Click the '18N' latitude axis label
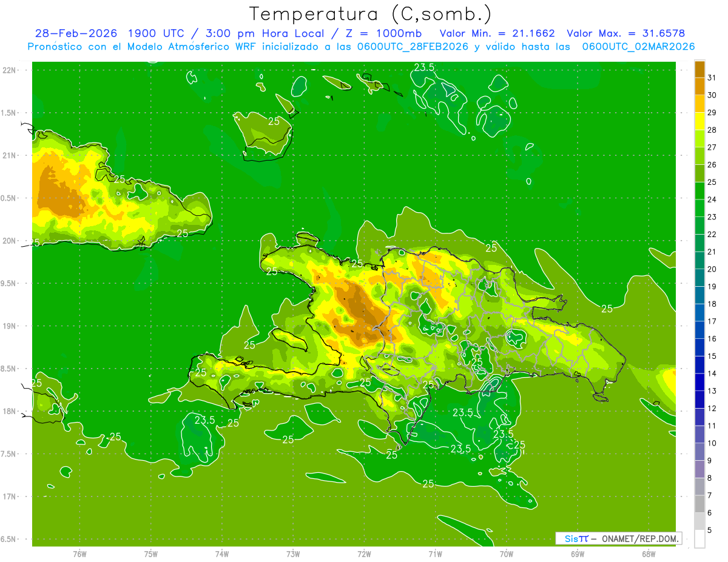This screenshot has width=728, height=562. (x=9, y=411)
